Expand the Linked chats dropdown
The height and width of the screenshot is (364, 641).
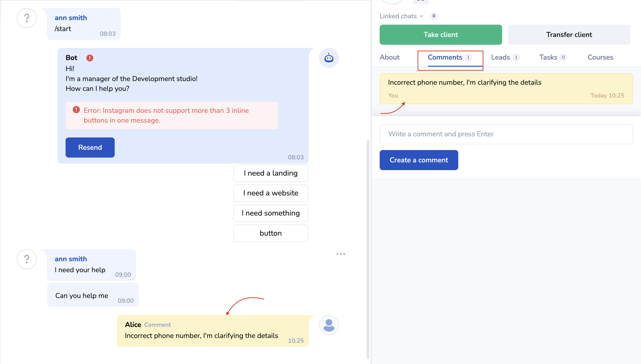401,16
